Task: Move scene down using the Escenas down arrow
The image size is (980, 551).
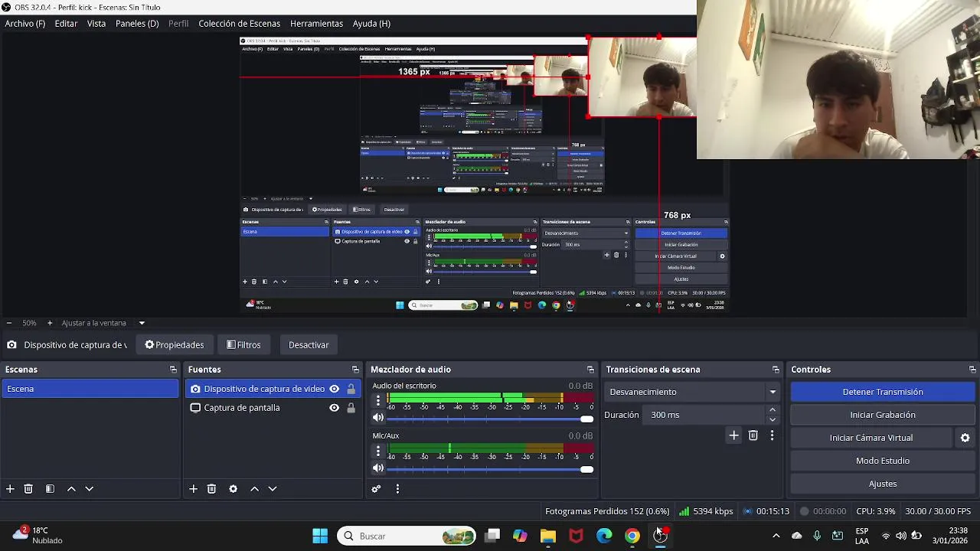Action: [x=89, y=489]
